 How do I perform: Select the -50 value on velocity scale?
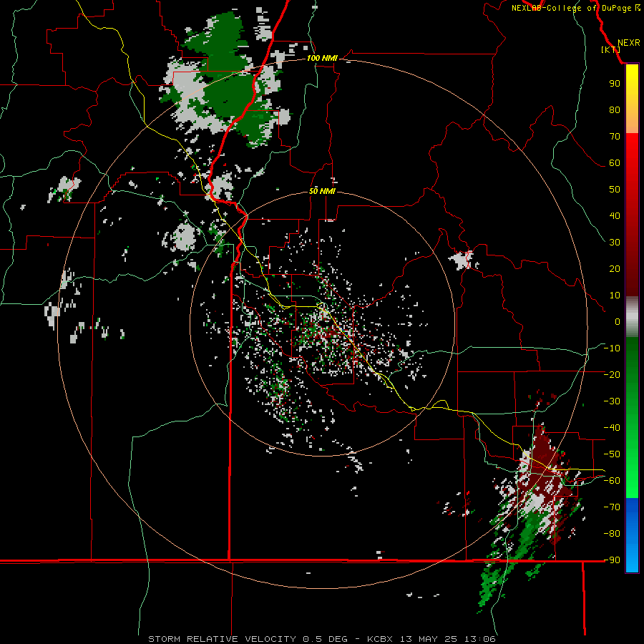tap(612, 454)
